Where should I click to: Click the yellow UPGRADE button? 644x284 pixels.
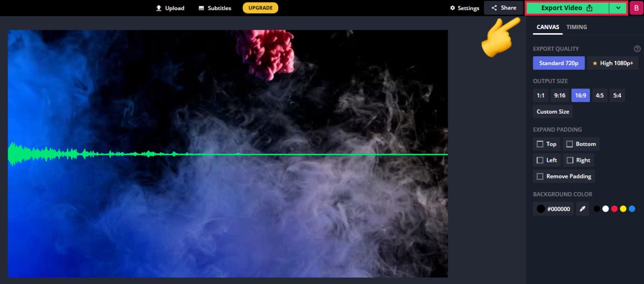click(260, 8)
